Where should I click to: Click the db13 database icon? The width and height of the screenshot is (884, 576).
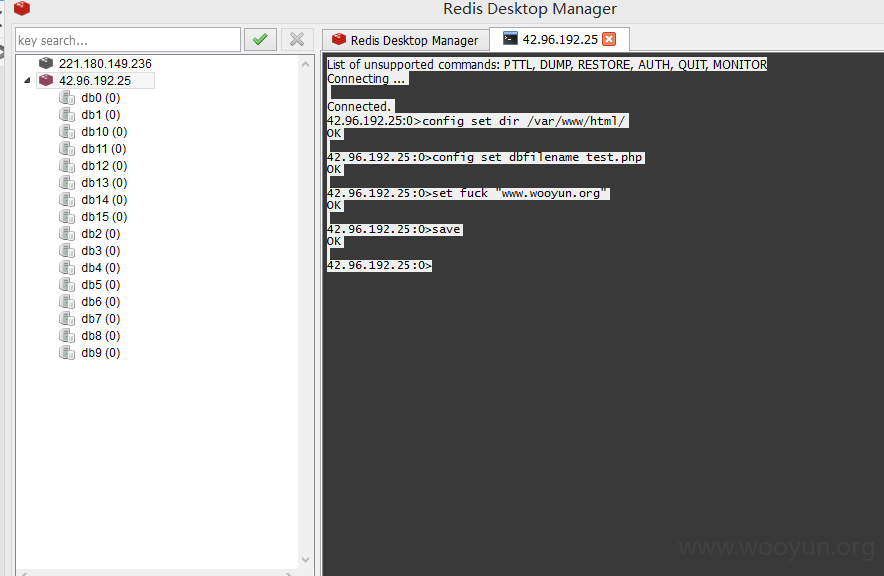[67, 182]
